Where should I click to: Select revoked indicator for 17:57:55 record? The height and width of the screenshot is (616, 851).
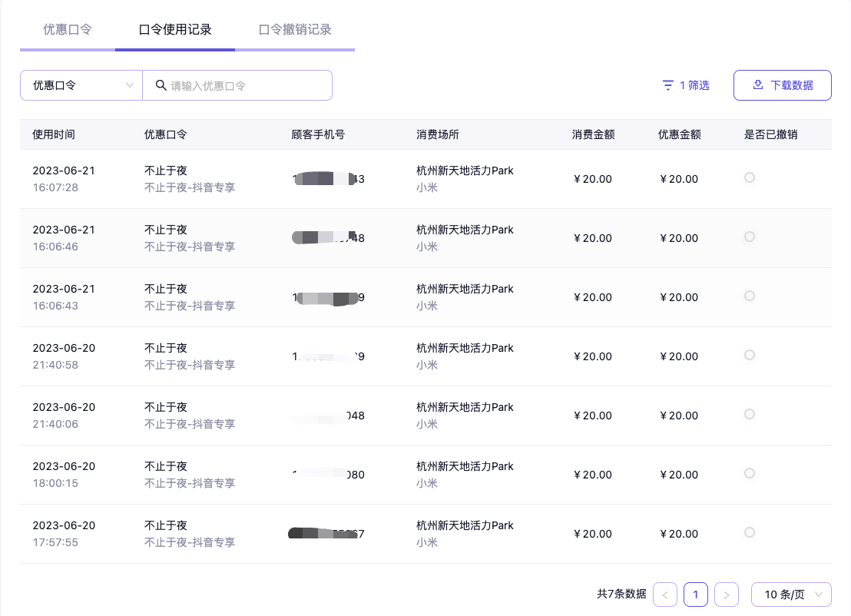[750, 532]
